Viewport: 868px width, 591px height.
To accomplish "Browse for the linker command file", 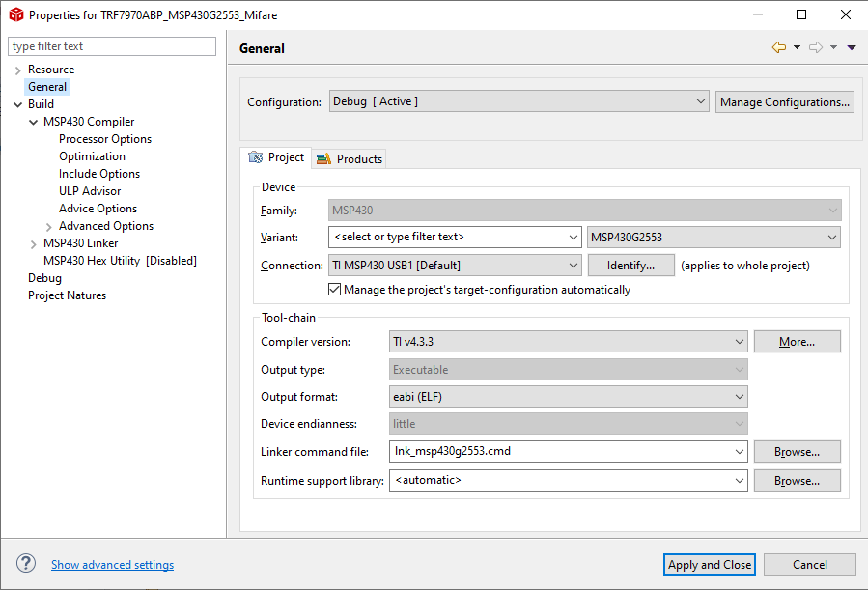I will click(797, 451).
